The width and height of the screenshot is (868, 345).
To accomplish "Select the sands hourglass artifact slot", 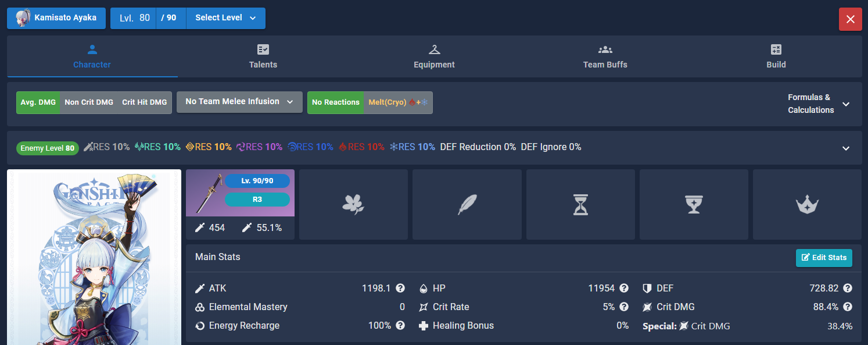I will pyautogui.click(x=580, y=204).
